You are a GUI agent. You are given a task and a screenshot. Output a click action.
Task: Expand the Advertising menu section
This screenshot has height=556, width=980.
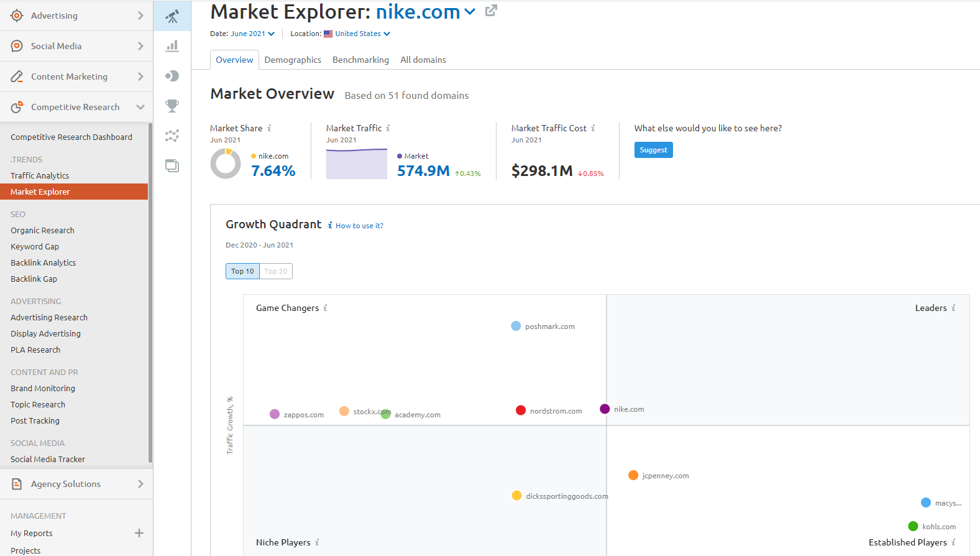140,16
